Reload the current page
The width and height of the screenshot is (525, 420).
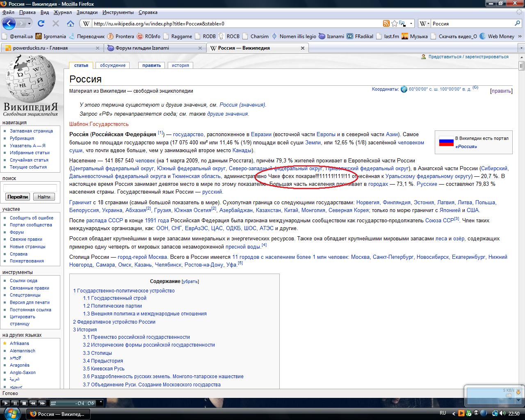(x=41, y=23)
